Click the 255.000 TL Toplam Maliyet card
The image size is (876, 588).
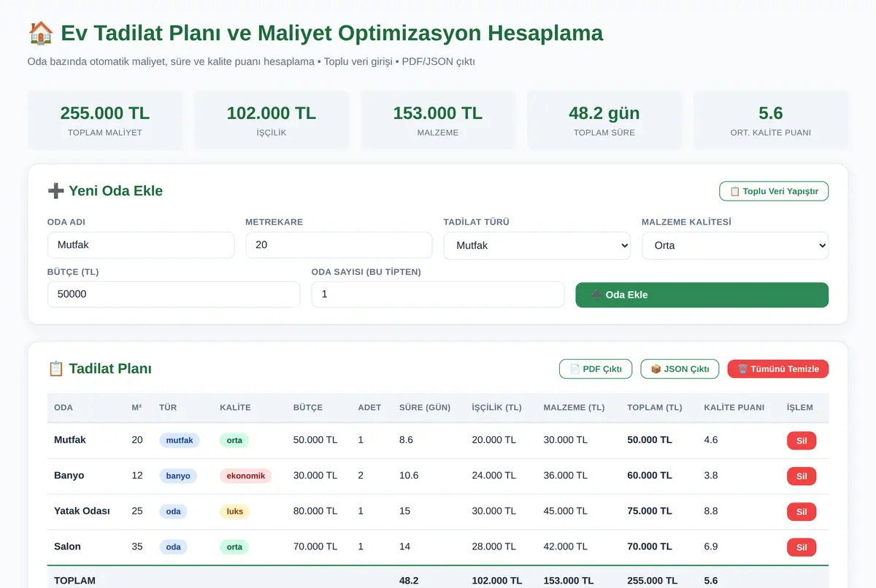(105, 120)
